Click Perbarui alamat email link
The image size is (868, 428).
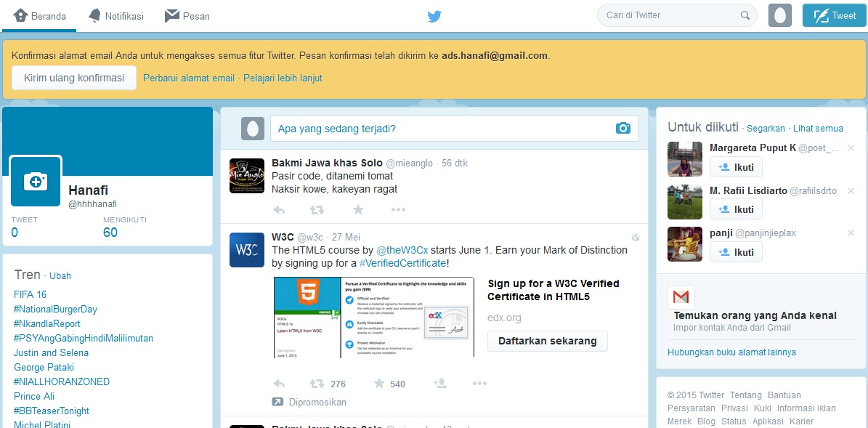189,78
